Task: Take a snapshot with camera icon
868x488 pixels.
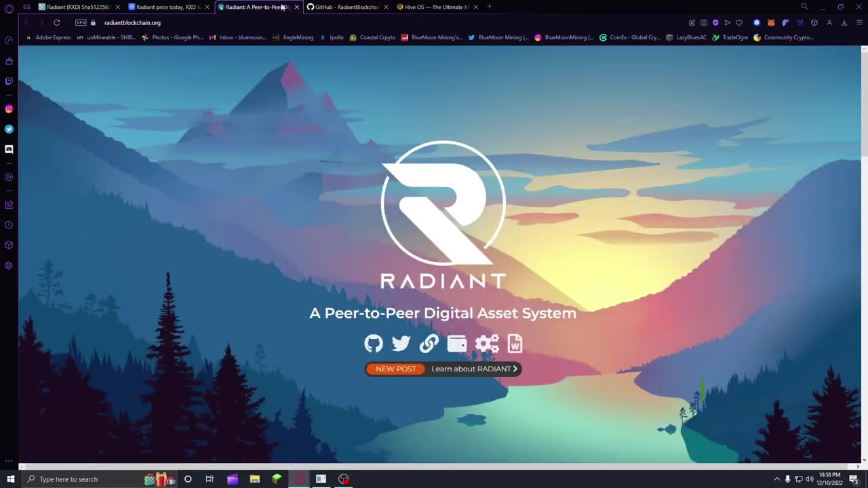Action: click(704, 22)
